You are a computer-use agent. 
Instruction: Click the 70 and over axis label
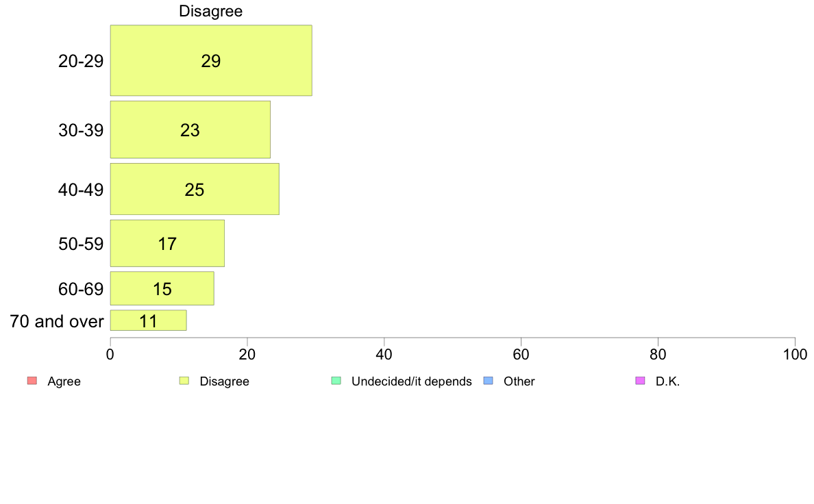click(x=57, y=321)
